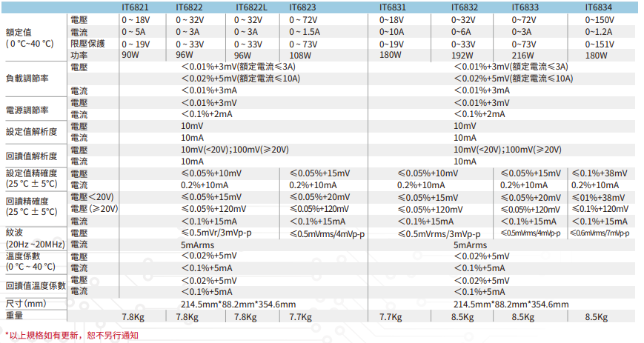The image size is (644, 343).
Task: Click the 電源調節率 row label
Action: (27, 110)
